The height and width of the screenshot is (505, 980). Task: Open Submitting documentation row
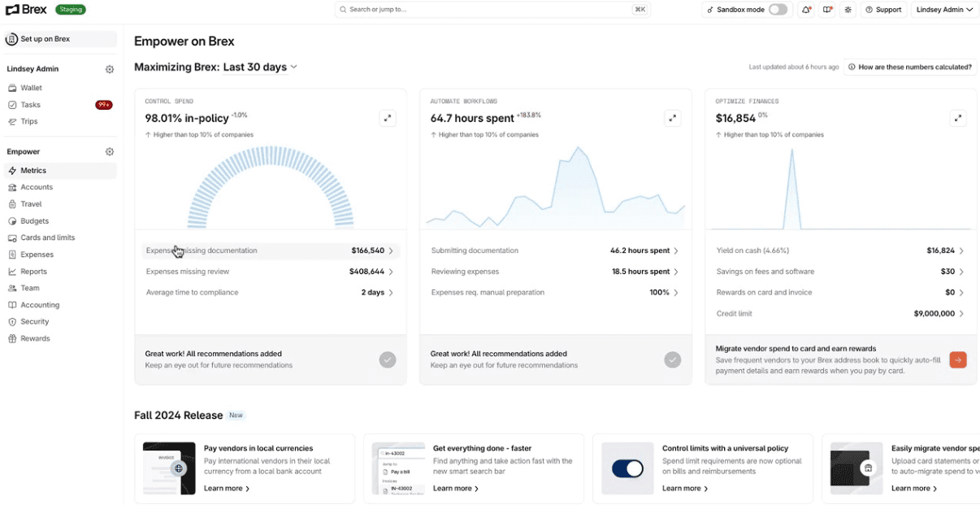pyautogui.click(x=556, y=250)
